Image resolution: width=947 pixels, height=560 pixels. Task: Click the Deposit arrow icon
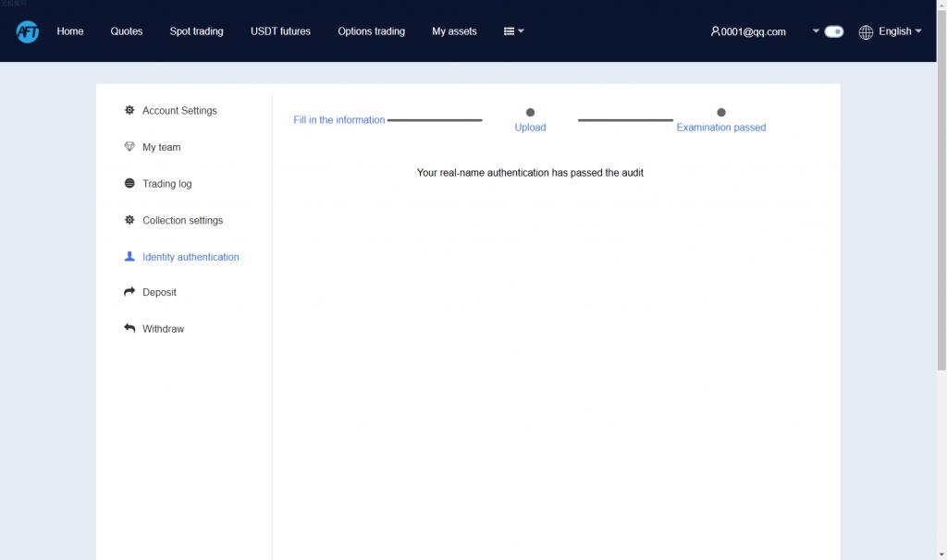[129, 291]
